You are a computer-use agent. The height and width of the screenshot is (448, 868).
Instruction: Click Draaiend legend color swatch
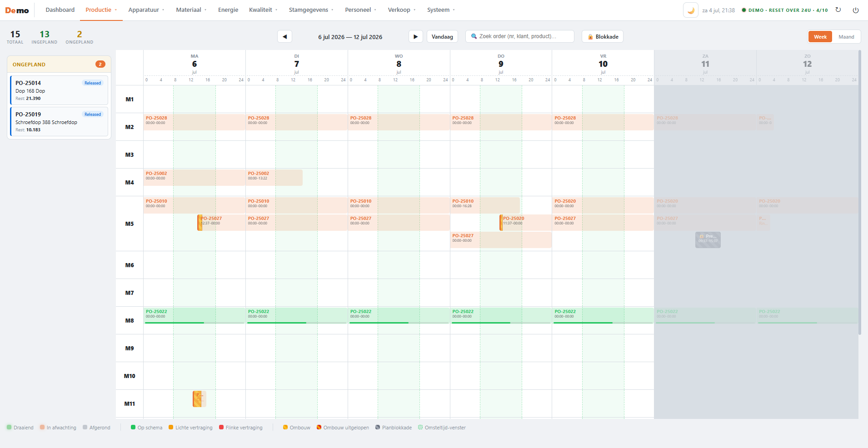click(x=9, y=427)
